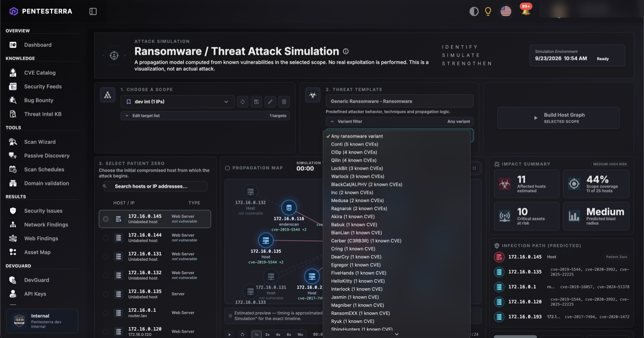Click the info icon beside the simulation title

point(346,52)
